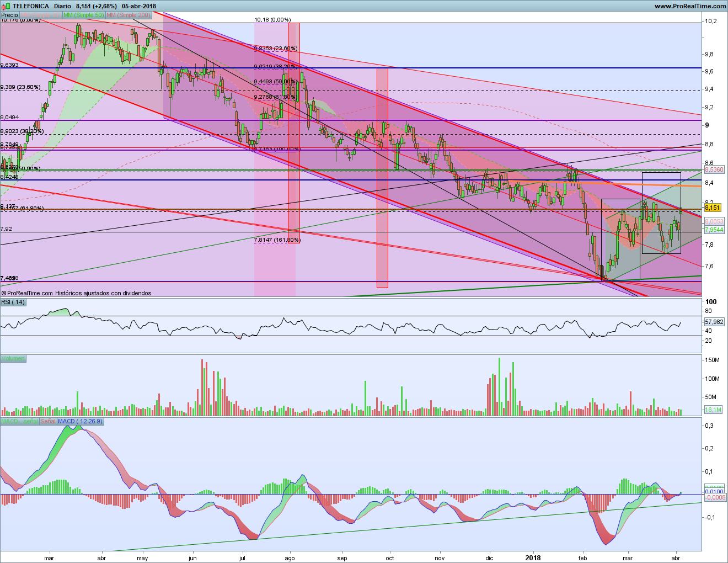
Task: Click the -0,0008 MACD value tag
Action: (x=715, y=497)
